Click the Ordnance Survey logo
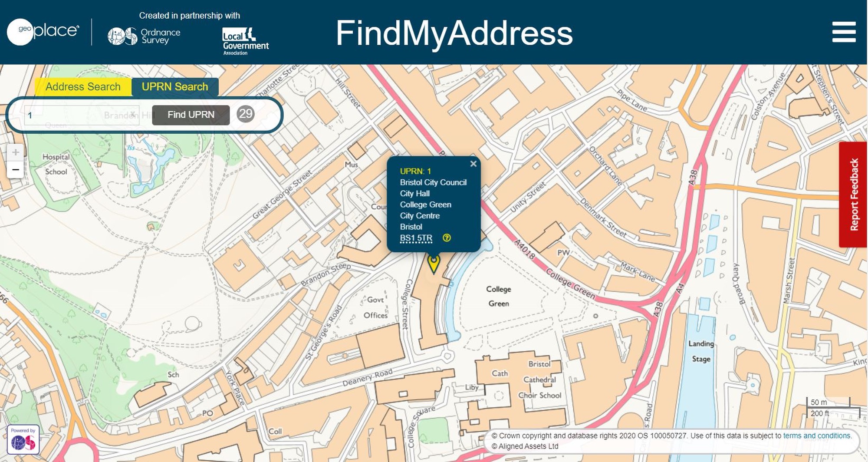Viewport: 868px width, 462px height. (x=144, y=36)
